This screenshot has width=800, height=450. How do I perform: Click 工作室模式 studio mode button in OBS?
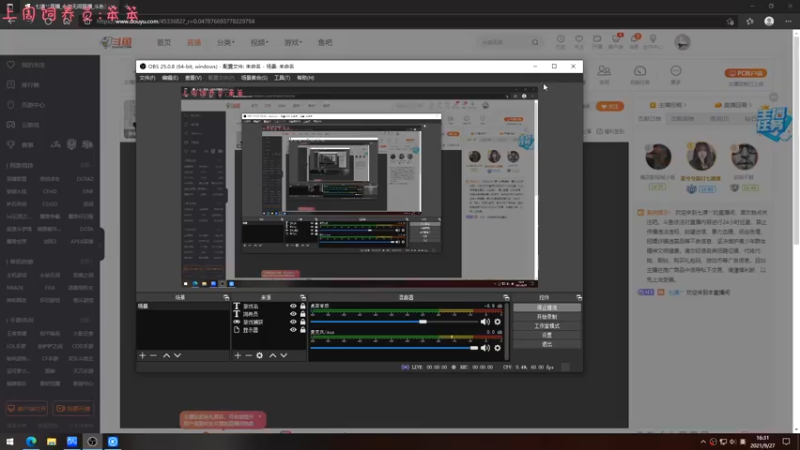pyautogui.click(x=547, y=326)
